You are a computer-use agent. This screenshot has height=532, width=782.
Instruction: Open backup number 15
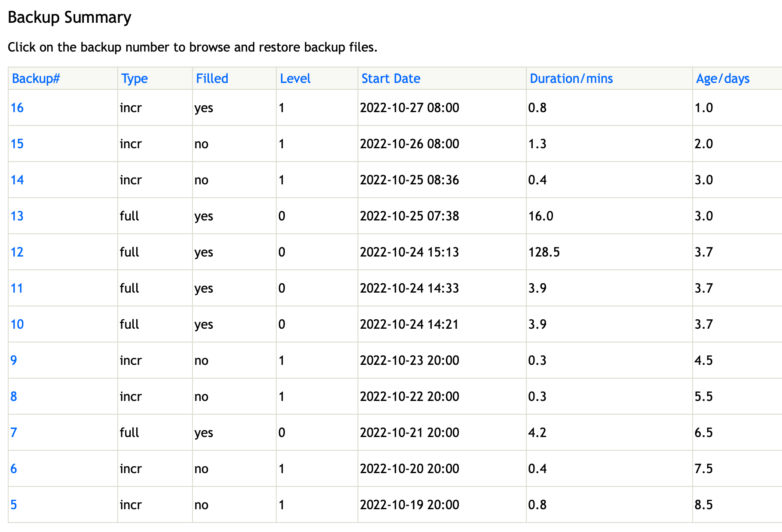(17, 144)
